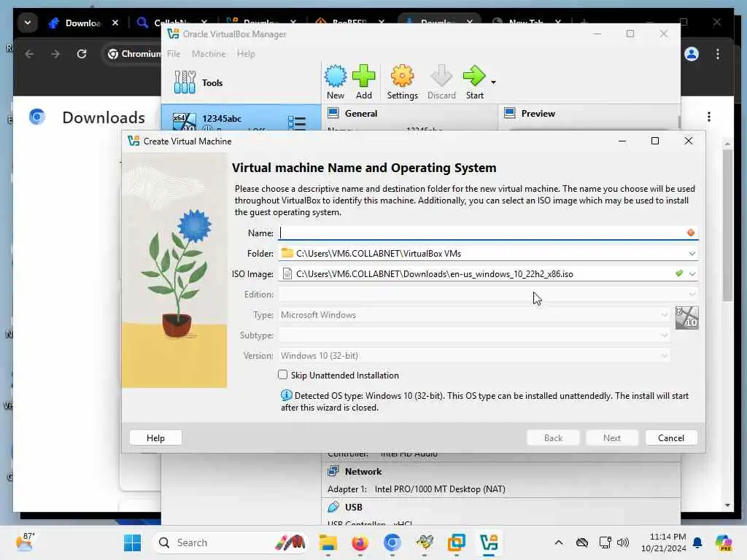This screenshot has height=560, width=747.
Task: Open the Windows Start menu
Action: [x=132, y=542]
